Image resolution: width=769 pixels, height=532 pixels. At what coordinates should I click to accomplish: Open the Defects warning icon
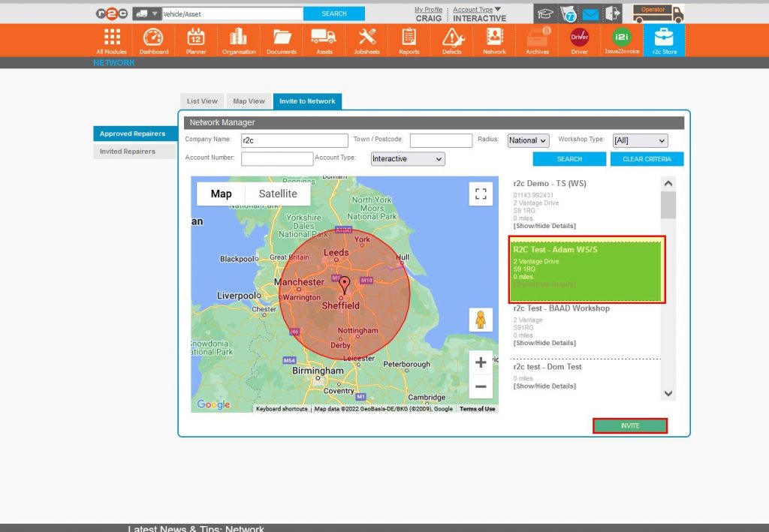[x=452, y=41]
